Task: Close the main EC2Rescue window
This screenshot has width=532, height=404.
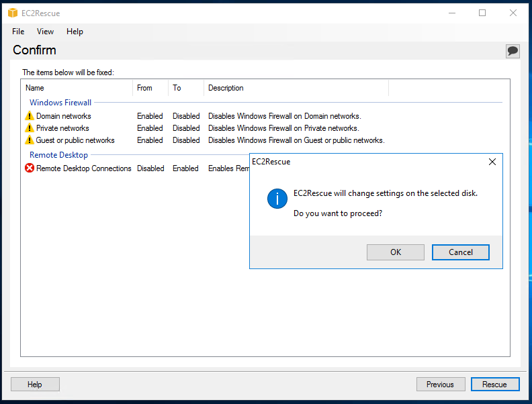Action: point(513,13)
